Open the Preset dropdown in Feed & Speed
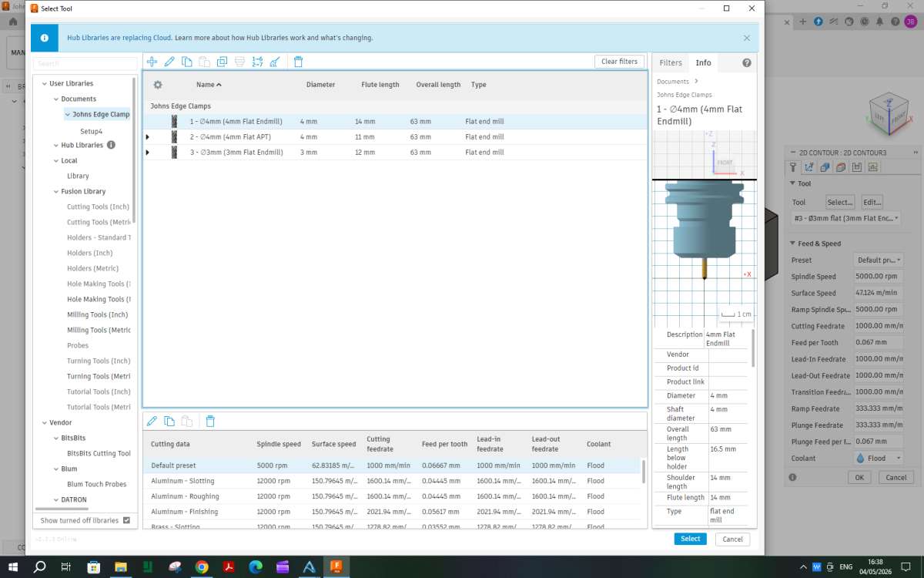This screenshot has height=578, width=924. (879, 260)
